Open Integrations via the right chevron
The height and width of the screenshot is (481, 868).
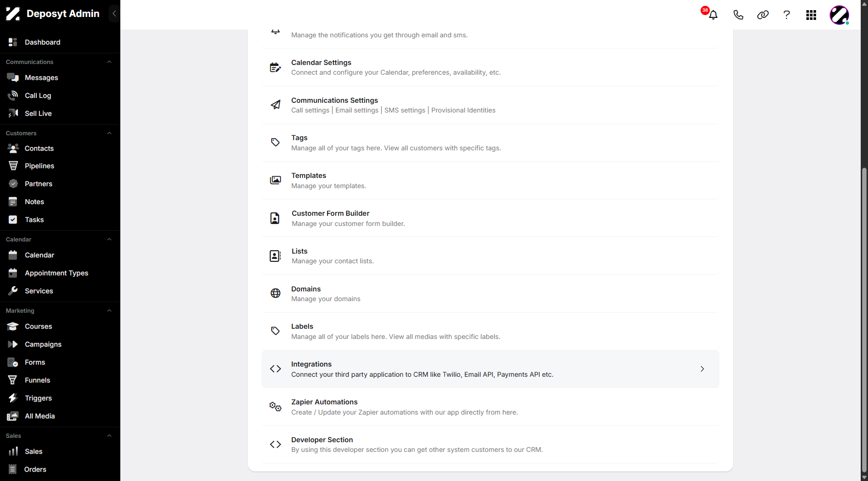(702, 369)
